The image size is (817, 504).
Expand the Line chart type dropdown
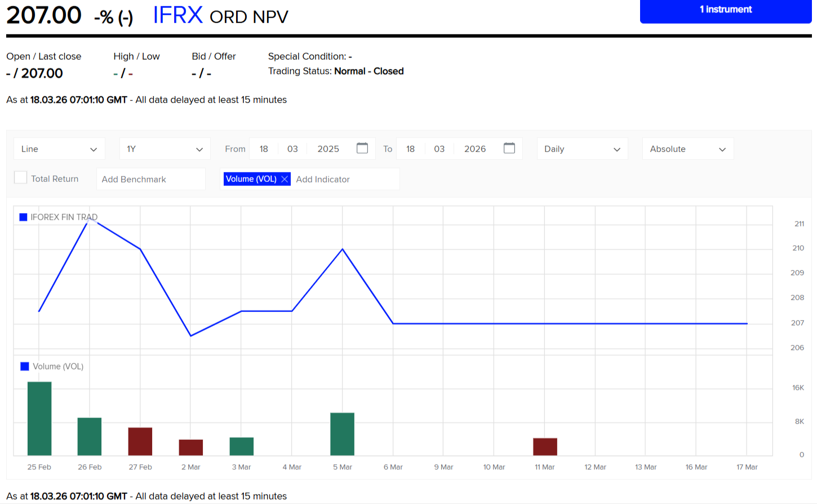(59, 149)
